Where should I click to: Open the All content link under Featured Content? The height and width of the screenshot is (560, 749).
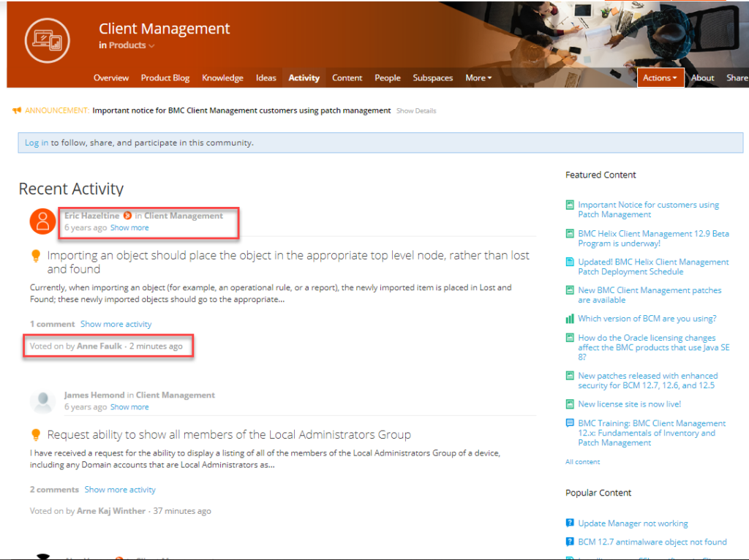click(x=582, y=462)
